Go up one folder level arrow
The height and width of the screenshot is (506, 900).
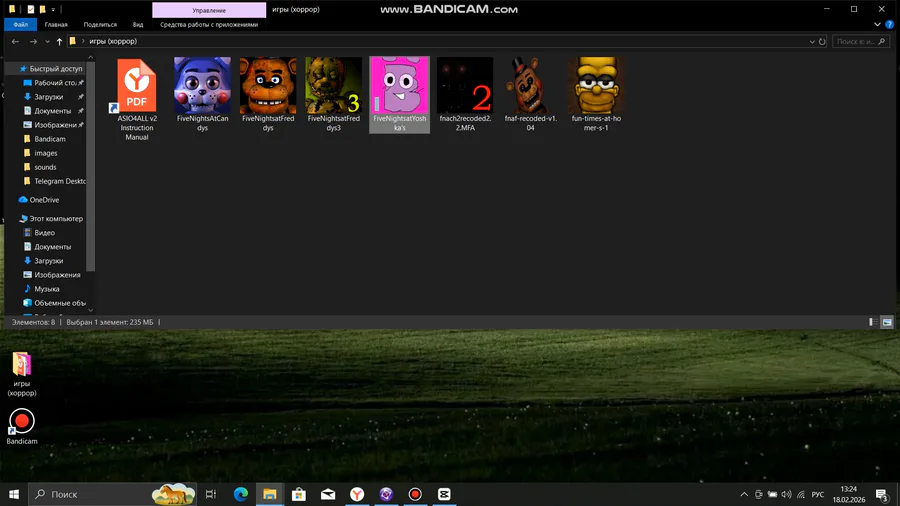[x=59, y=41]
